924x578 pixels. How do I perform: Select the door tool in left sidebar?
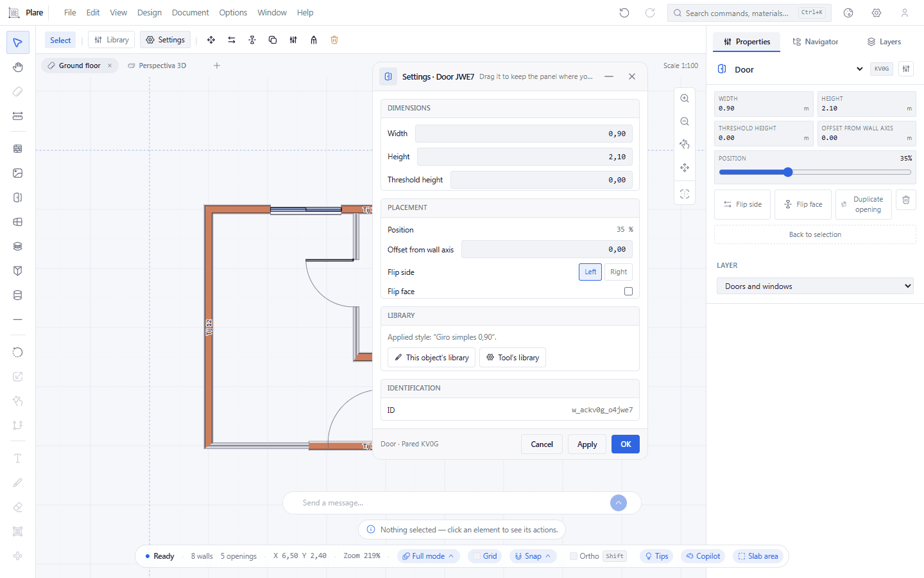pos(18,198)
